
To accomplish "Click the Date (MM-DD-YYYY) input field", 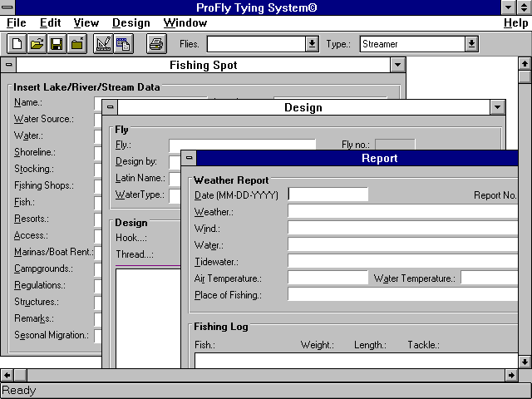I will pos(328,195).
